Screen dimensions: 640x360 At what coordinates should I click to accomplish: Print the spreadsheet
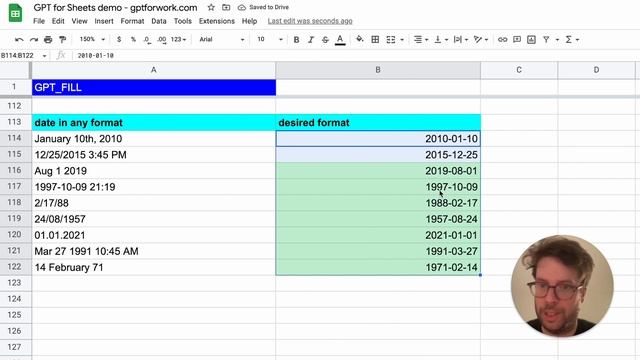[x=48, y=40]
